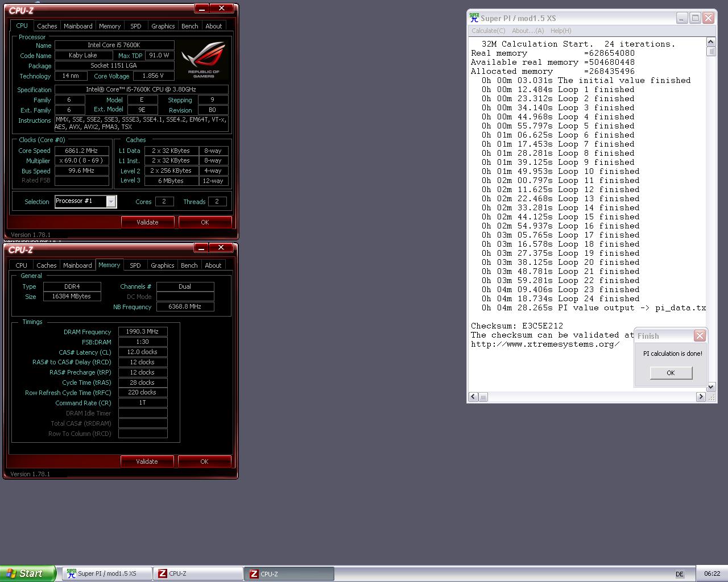Click the tRFC value 220 clocks
Viewport: 728px width, 582px height.
(143, 392)
